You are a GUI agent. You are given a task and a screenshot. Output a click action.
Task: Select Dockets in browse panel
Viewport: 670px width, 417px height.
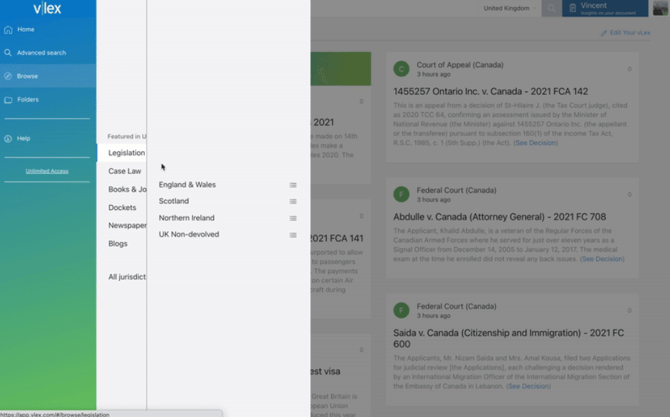[122, 207]
